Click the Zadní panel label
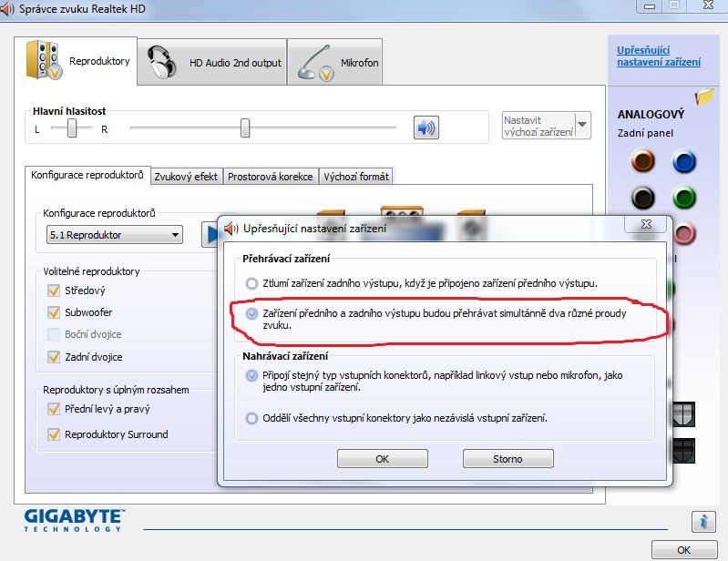This screenshot has width=728, height=561. click(645, 133)
